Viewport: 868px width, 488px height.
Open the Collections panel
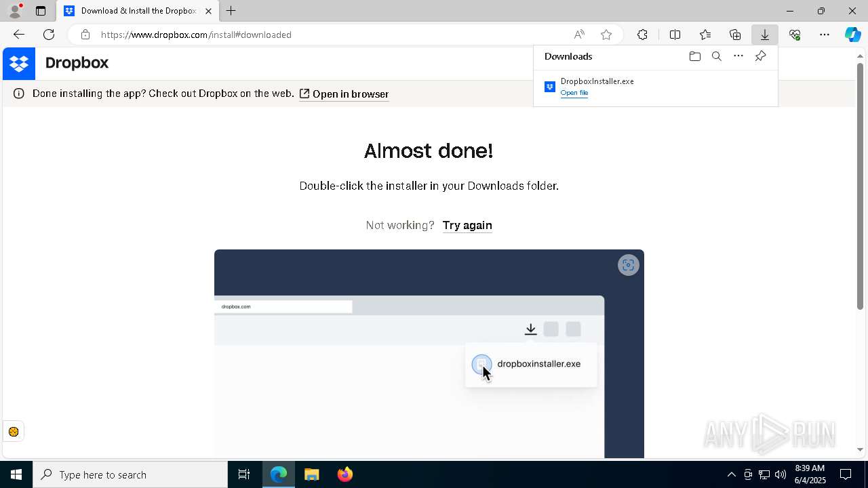[735, 35]
